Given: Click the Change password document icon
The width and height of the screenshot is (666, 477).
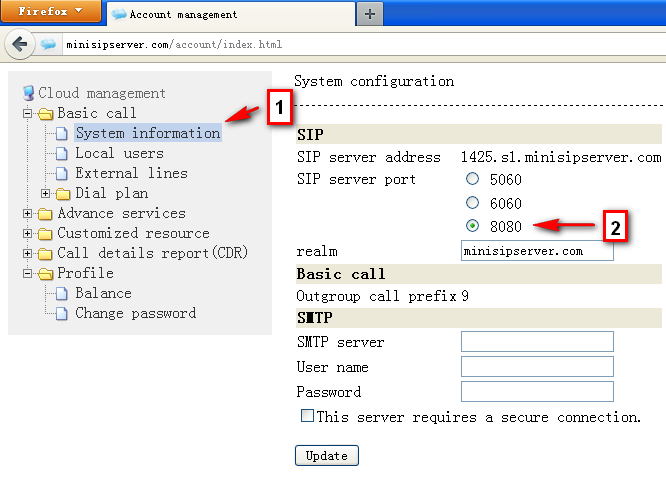Looking at the screenshot, I should click(62, 313).
